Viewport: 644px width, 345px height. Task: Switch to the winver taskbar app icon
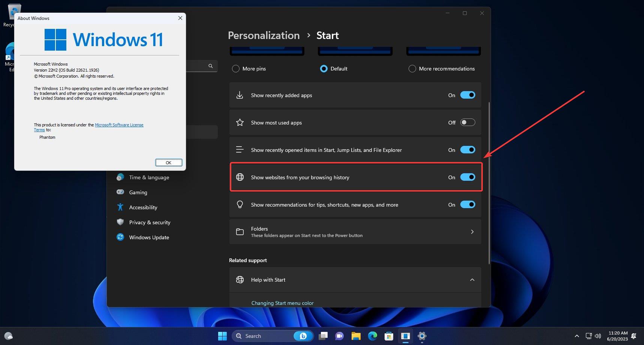(x=406, y=336)
